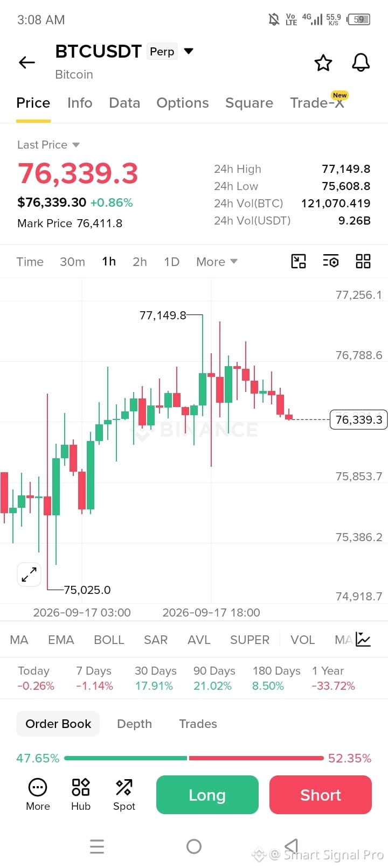Open the chart drawing tools icon
Screen dimensions: 388x868
click(299, 261)
